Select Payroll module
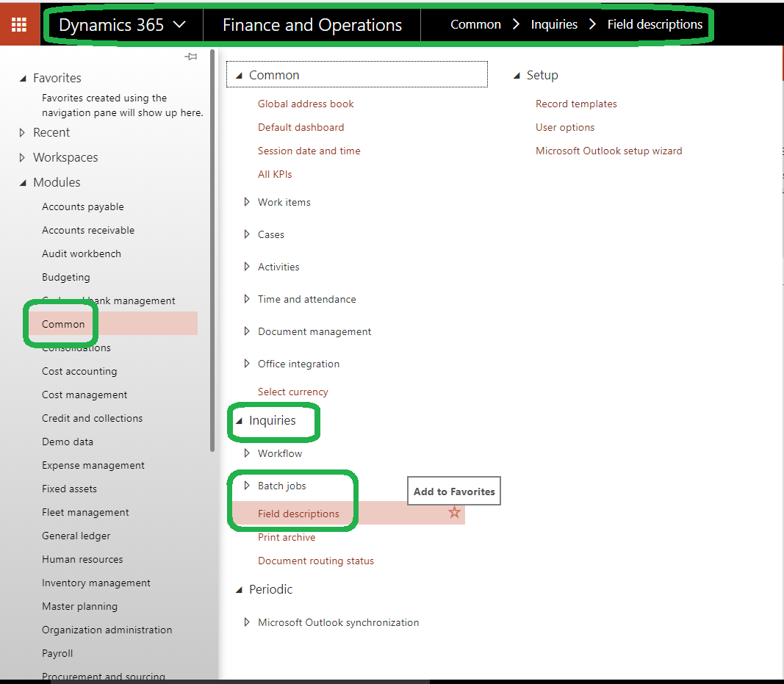The image size is (784, 684). point(57,653)
